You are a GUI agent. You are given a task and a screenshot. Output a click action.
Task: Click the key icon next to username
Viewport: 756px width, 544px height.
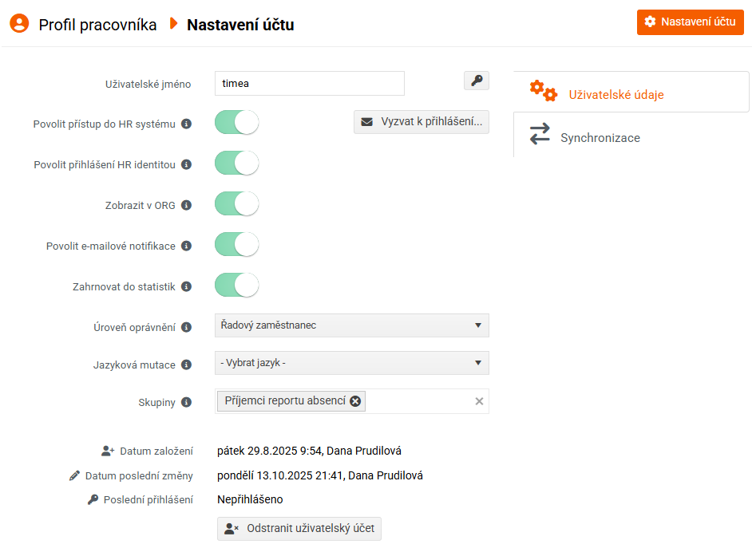pos(476,81)
